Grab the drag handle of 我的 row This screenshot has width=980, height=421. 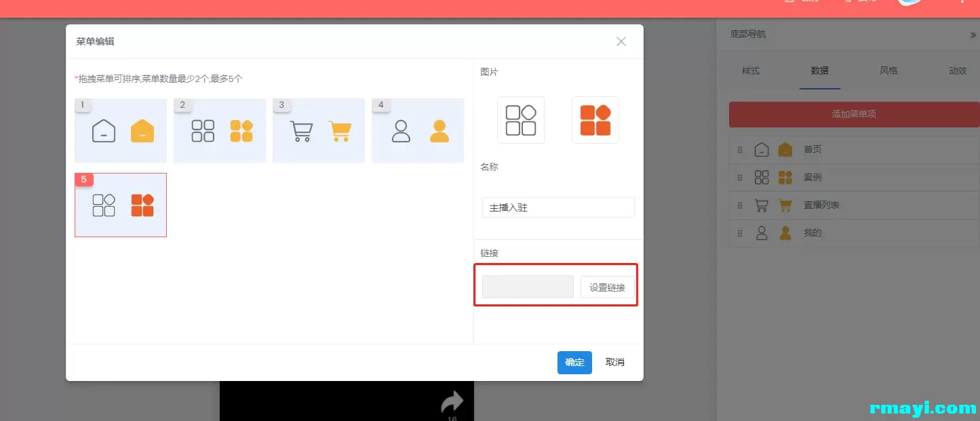(x=740, y=233)
